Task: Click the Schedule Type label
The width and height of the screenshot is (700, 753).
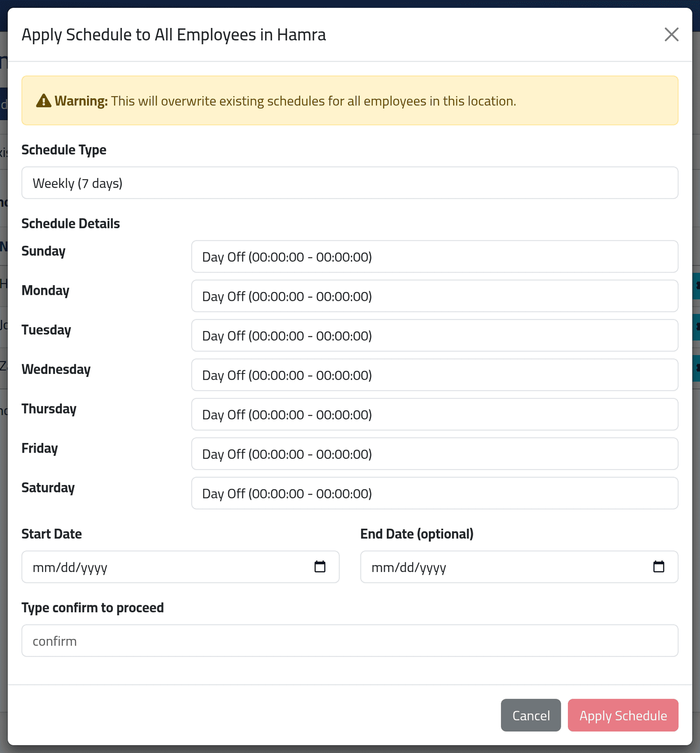Action: pos(64,150)
